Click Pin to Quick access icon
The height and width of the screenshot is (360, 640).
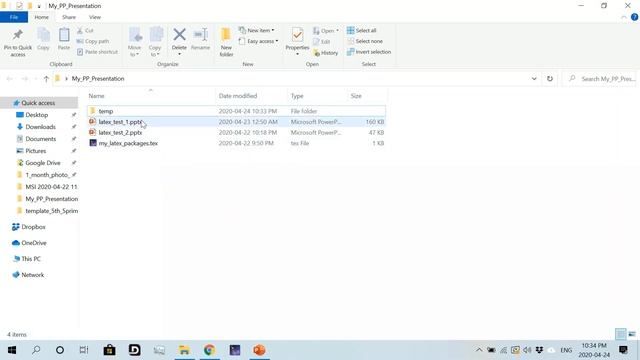pyautogui.click(x=18, y=35)
